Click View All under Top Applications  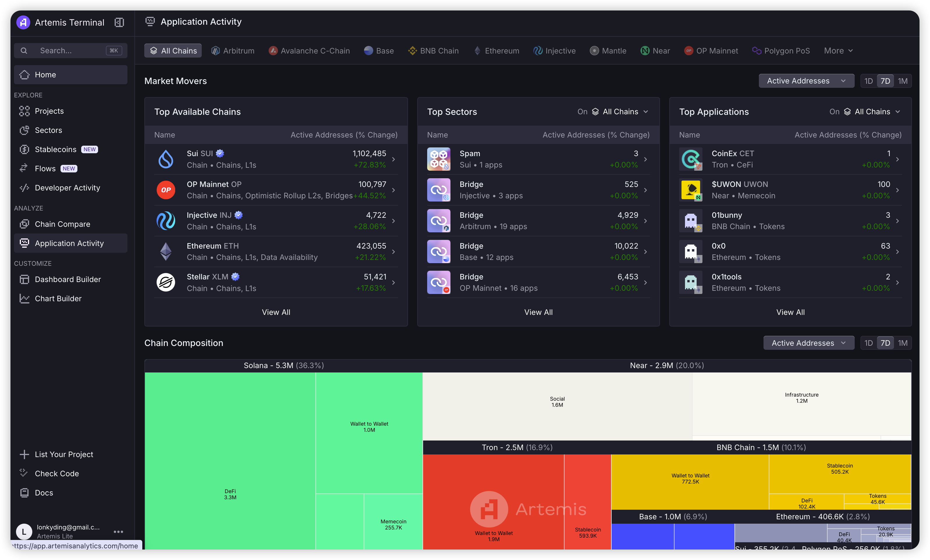[790, 312]
